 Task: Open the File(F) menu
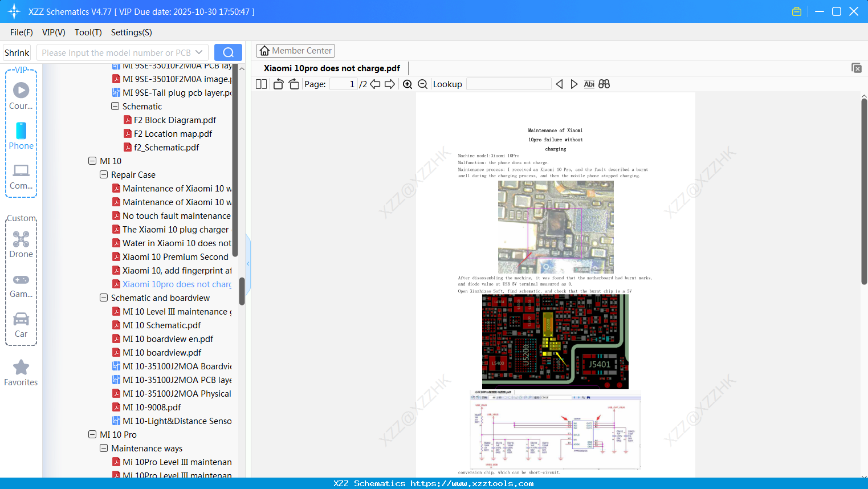point(22,32)
